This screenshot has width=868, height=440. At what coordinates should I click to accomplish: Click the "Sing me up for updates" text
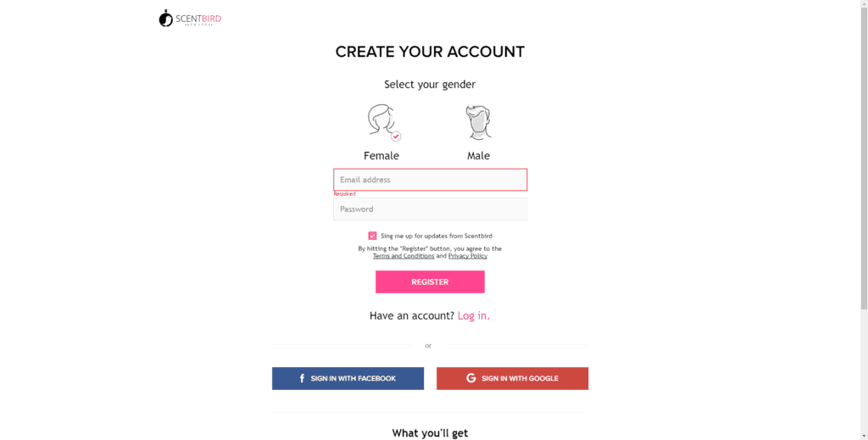pos(437,236)
